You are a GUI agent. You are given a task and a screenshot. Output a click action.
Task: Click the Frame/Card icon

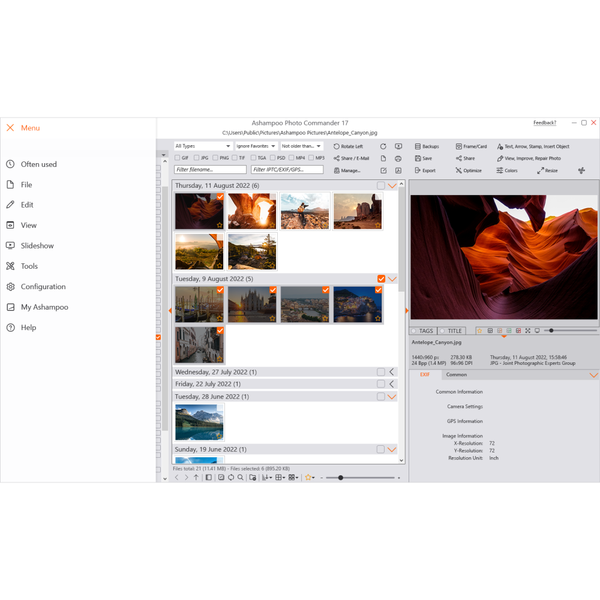(x=458, y=146)
